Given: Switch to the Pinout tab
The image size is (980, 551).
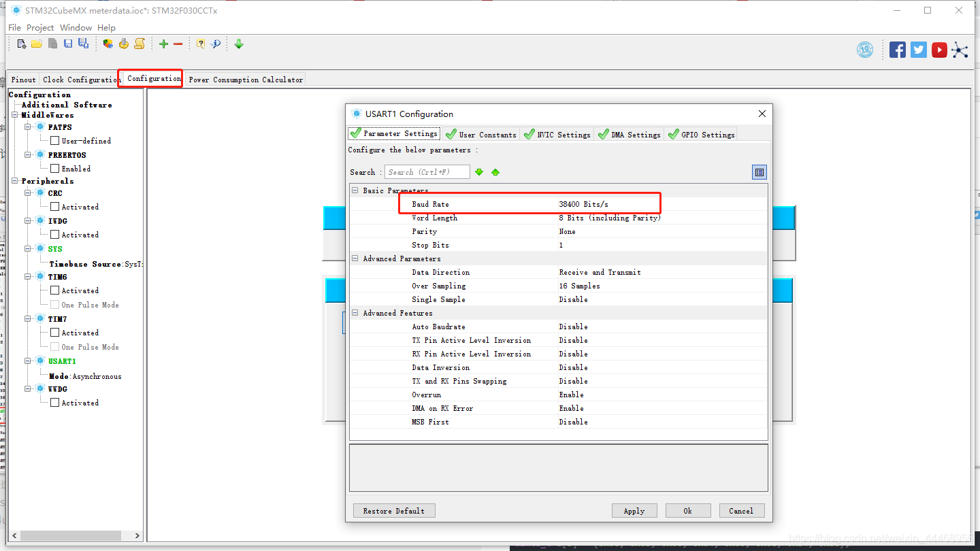Looking at the screenshot, I should click(x=23, y=80).
